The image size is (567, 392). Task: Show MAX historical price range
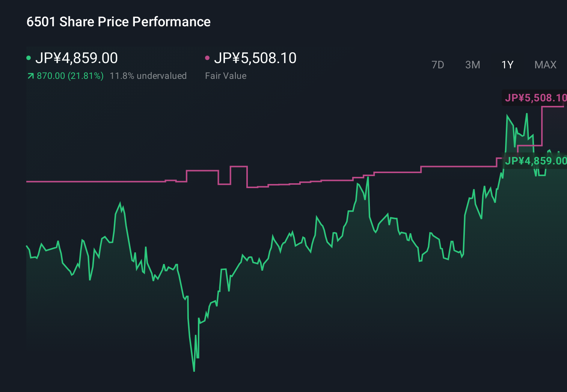pyautogui.click(x=545, y=65)
